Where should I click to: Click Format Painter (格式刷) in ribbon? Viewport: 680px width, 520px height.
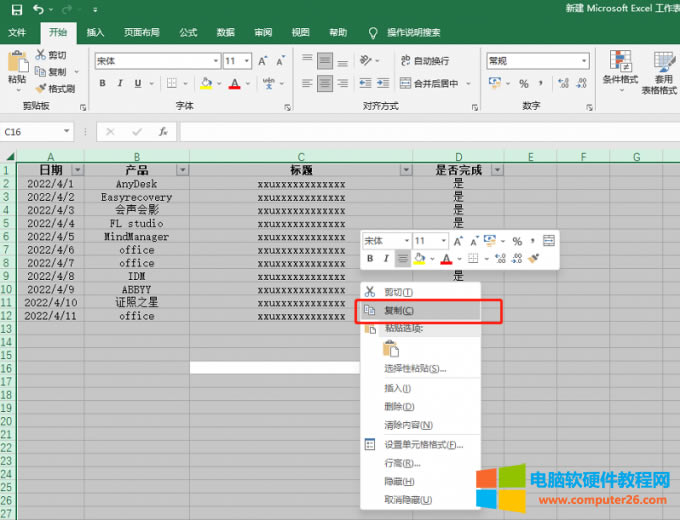click(55, 89)
